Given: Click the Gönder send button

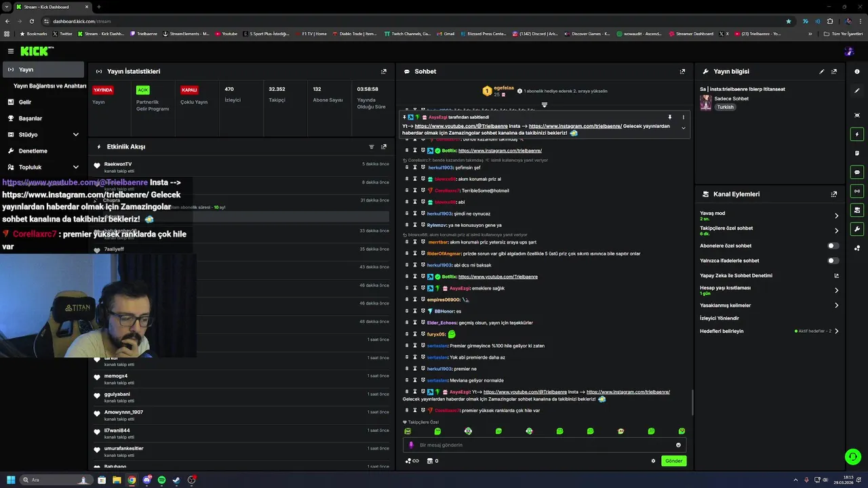Looking at the screenshot, I should [x=673, y=461].
